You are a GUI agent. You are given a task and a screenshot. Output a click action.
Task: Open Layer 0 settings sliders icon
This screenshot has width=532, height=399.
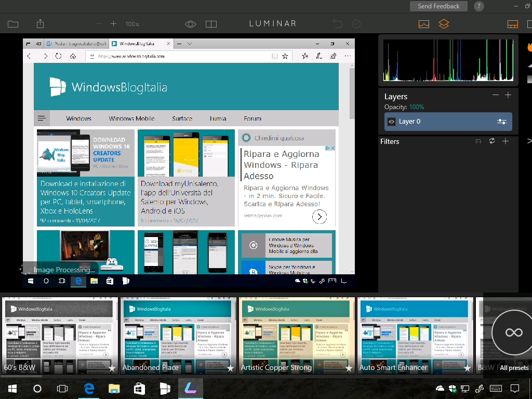coord(502,122)
